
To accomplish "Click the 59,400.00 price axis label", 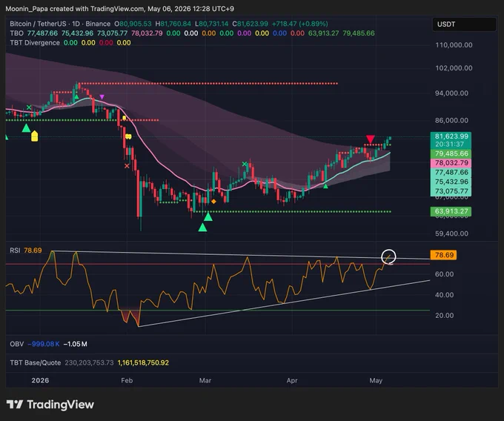I will (451, 233).
